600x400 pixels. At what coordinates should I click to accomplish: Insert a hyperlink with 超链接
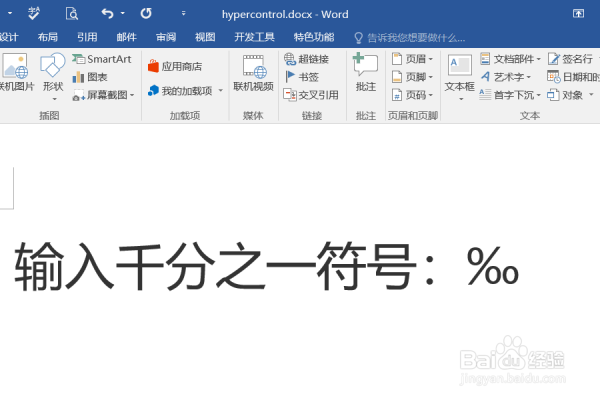coord(307,59)
